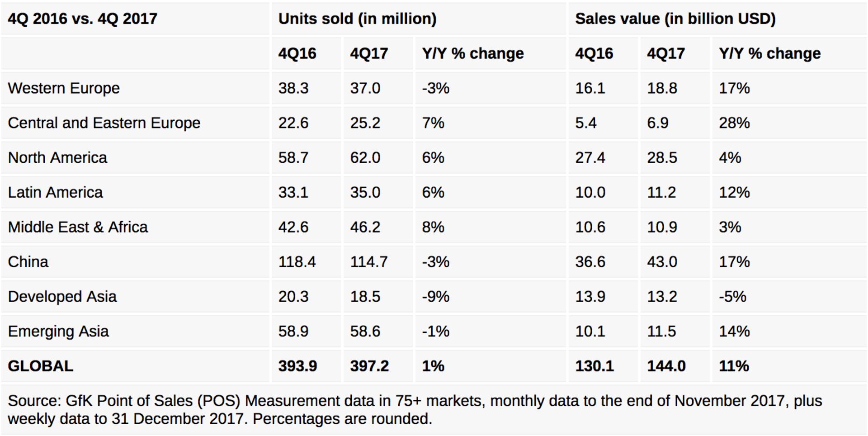The width and height of the screenshot is (868, 436).
Task: Select the North America row label
Action: point(57,158)
